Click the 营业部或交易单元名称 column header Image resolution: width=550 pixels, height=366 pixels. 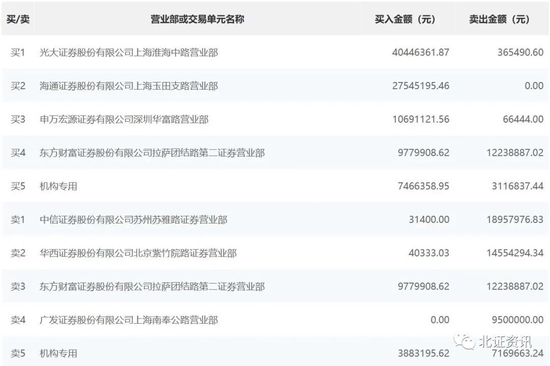[x=197, y=19]
